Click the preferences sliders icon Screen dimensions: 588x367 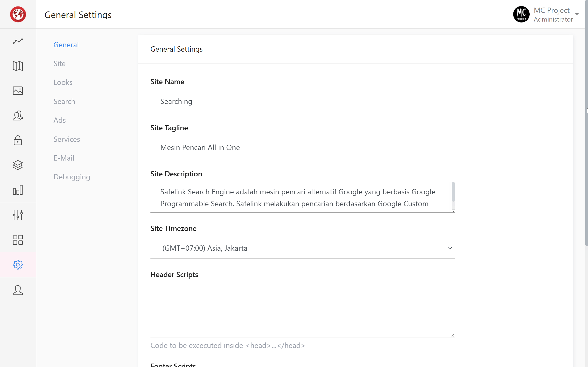pos(18,215)
